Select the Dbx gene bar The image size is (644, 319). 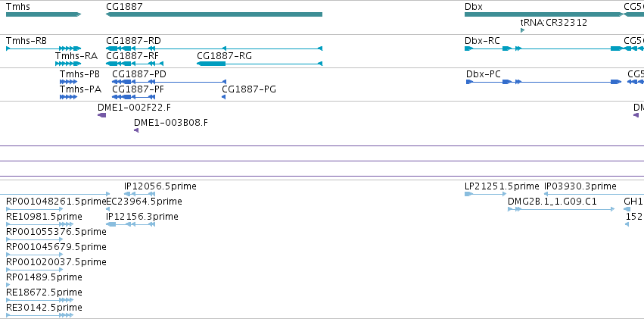[544, 14]
